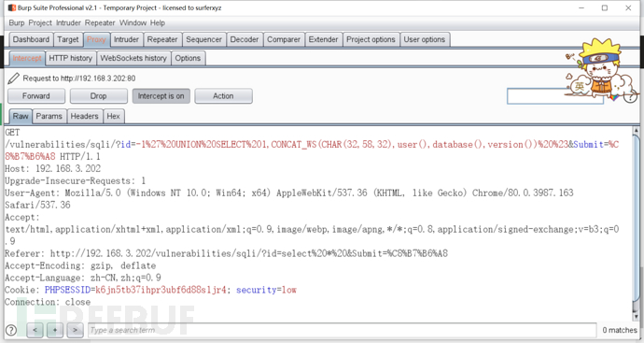
Task: Click the scrollbar down arrow in request editor
Action: (637, 317)
